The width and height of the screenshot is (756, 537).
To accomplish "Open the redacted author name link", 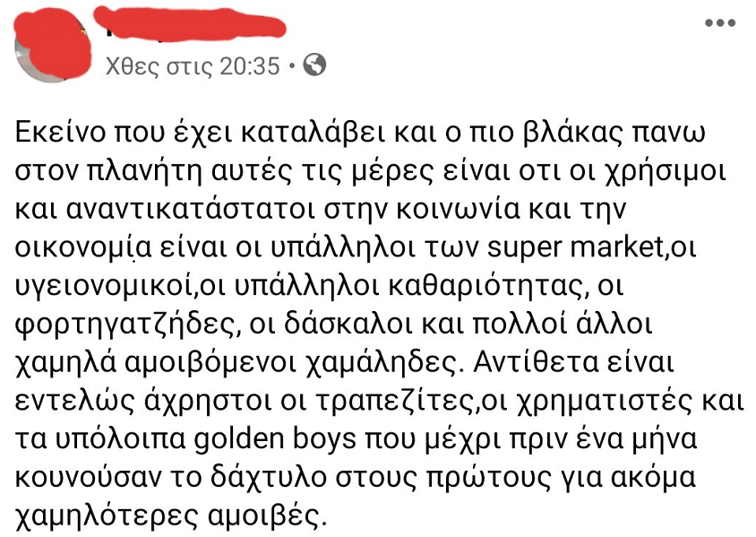I will [190, 24].
